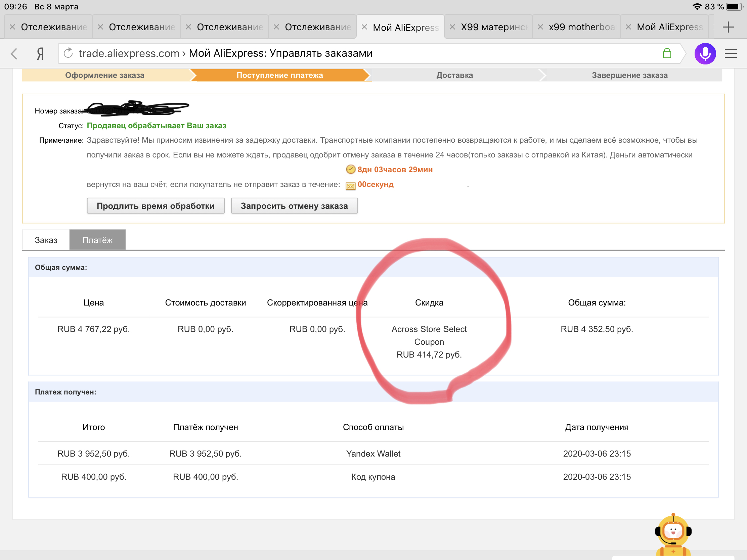Click the Оформление заказа progress step

click(x=105, y=75)
